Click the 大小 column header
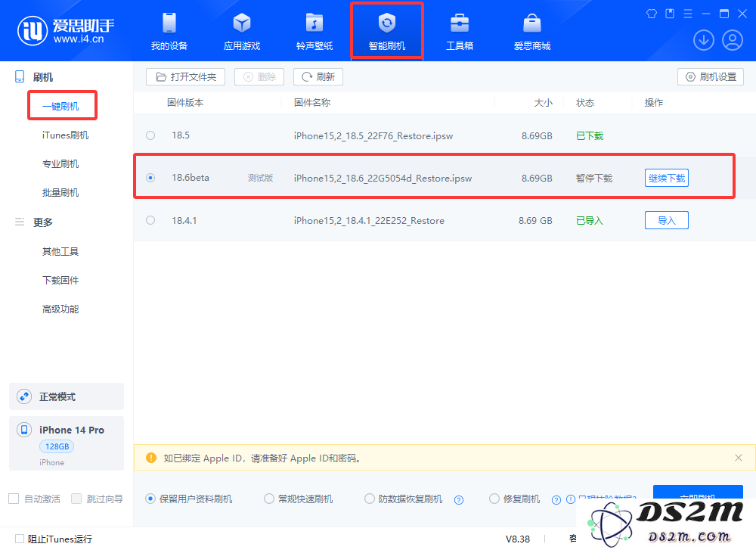This screenshot has height=550, width=756. (544, 103)
